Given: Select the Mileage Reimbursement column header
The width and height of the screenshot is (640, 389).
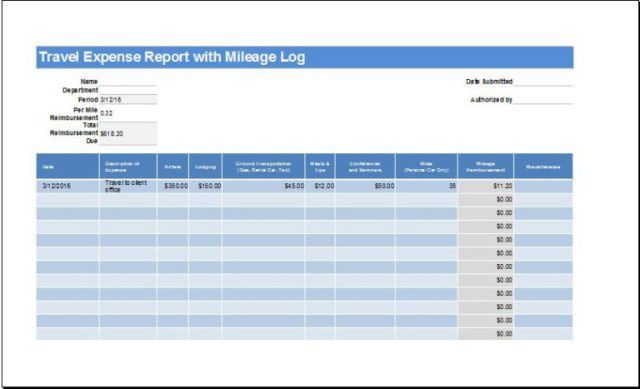Looking at the screenshot, I should click(486, 166).
